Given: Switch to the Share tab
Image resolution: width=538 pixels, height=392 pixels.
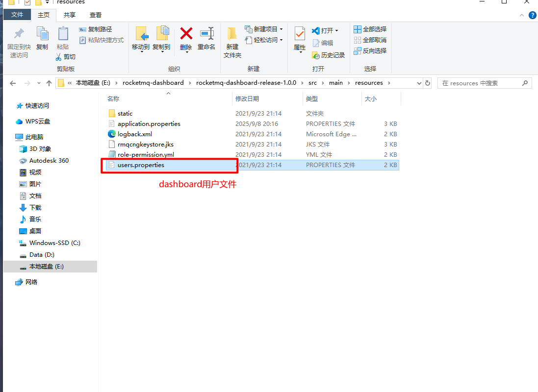Looking at the screenshot, I should tap(70, 15).
